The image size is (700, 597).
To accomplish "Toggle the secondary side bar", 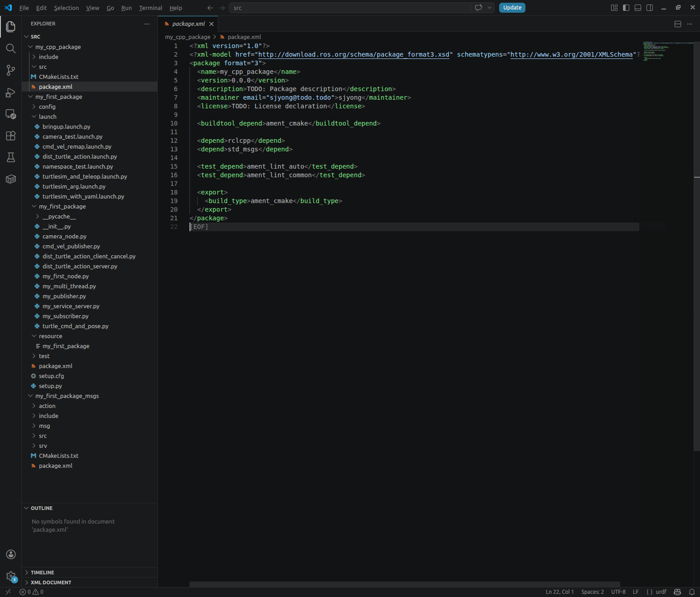I will point(650,8).
